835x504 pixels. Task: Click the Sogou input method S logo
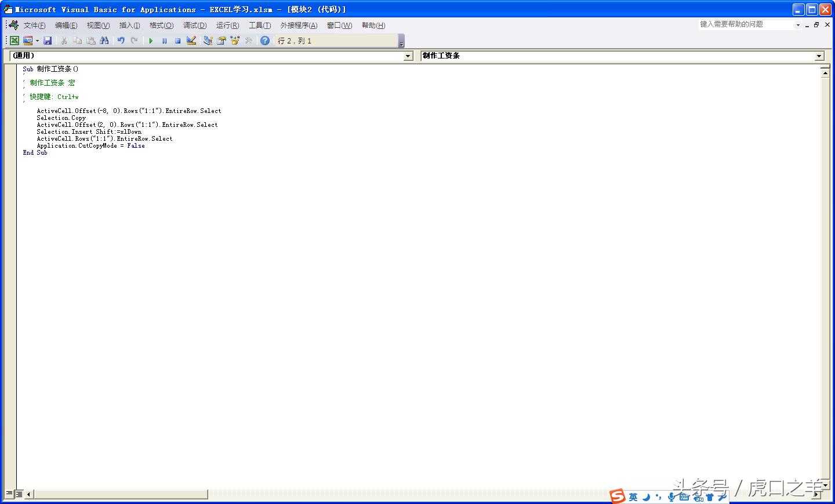(618, 496)
